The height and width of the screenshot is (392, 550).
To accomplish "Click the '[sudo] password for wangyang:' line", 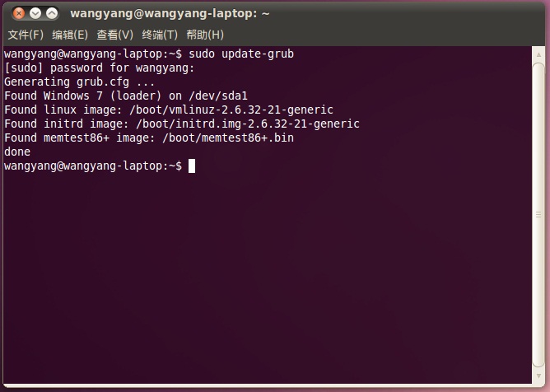I will tap(99, 68).
